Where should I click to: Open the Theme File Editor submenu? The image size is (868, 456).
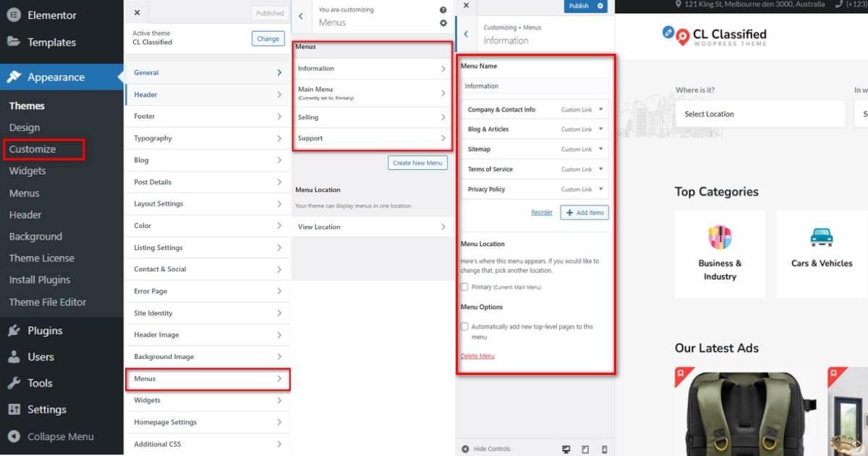point(48,302)
